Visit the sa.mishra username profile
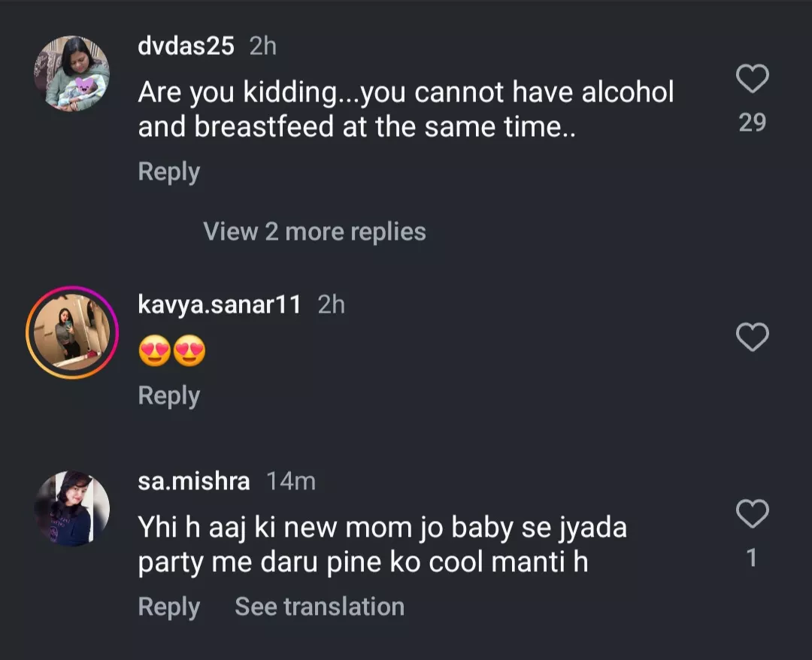Viewport: 812px width, 660px height. (194, 481)
